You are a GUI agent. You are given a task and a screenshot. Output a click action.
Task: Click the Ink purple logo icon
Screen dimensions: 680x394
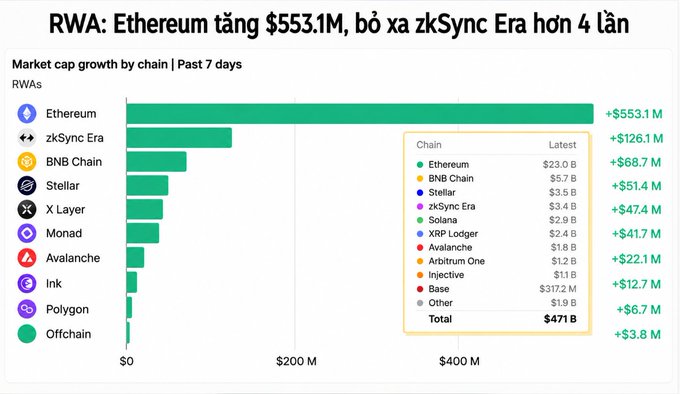27,283
